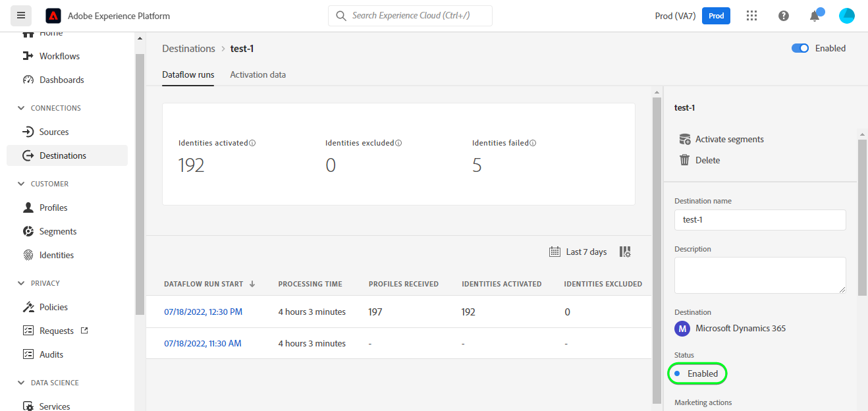Open Segments in the left navigation

click(x=58, y=231)
